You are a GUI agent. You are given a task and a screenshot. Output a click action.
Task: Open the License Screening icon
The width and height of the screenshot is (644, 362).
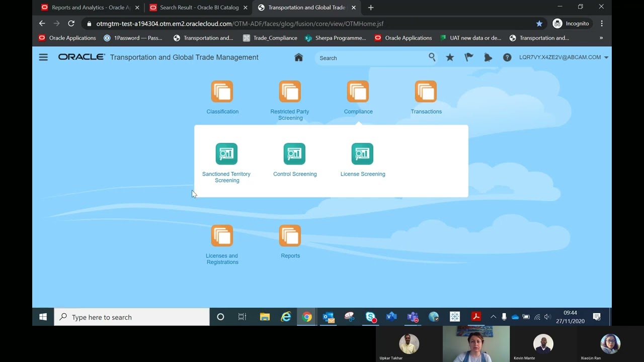362,154
